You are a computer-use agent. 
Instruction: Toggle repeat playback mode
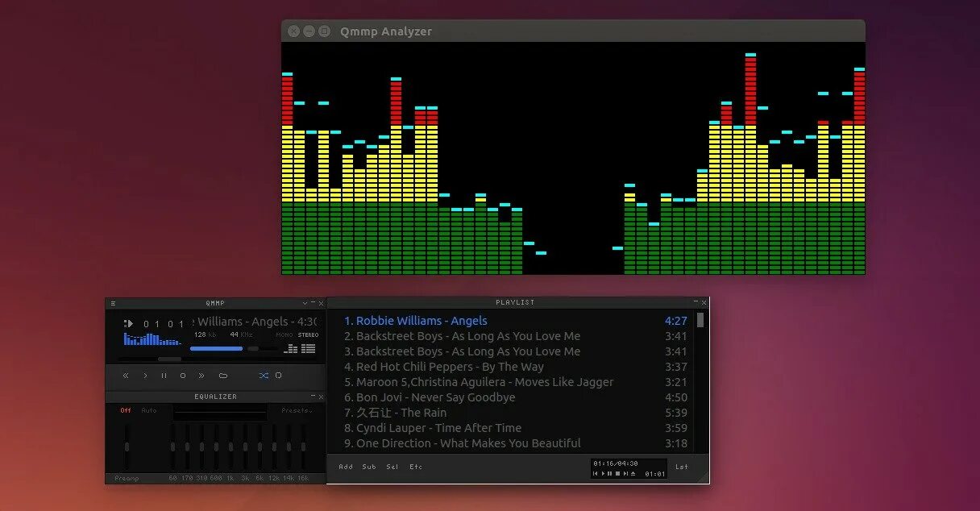click(278, 376)
